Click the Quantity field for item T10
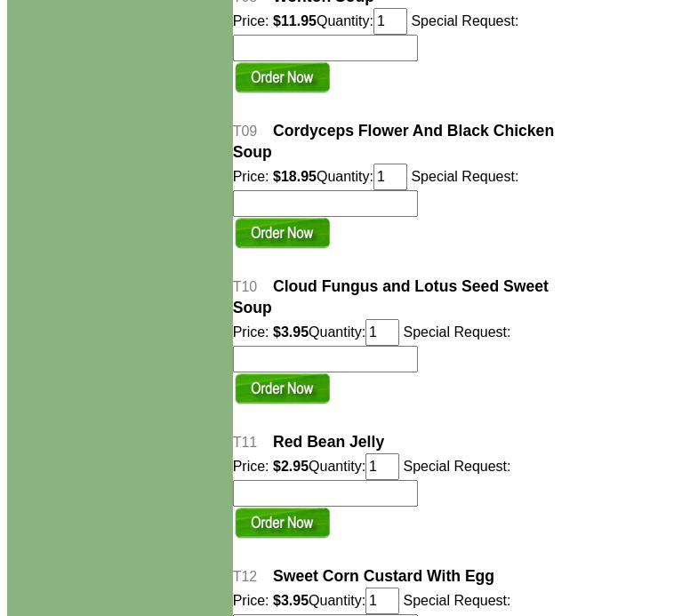Screen dimensions: 698x616 click(381, 332)
